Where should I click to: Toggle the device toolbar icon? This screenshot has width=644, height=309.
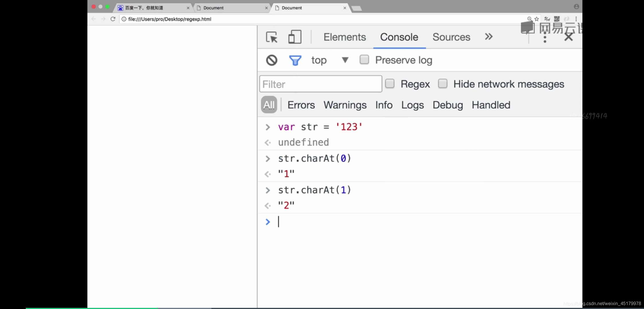point(295,37)
